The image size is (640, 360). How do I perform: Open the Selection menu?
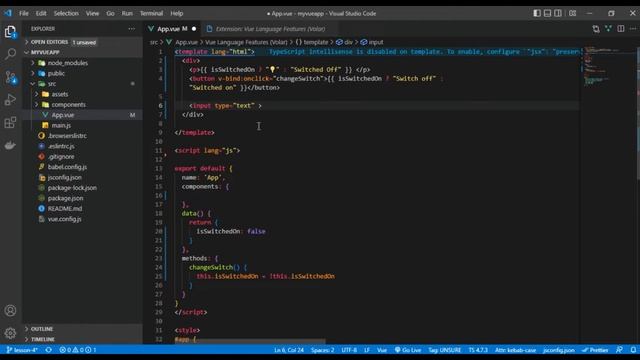66,13
